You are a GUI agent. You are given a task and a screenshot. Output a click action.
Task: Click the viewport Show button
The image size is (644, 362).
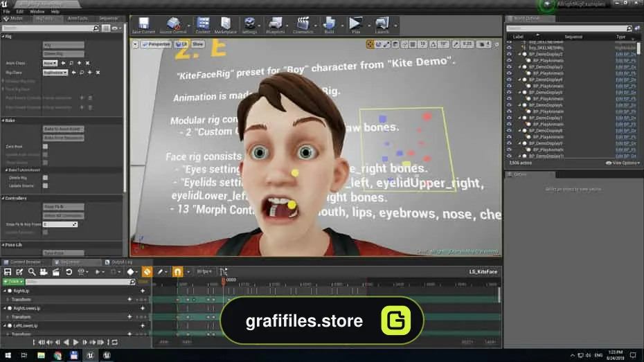pyautogui.click(x=197, y=44)
